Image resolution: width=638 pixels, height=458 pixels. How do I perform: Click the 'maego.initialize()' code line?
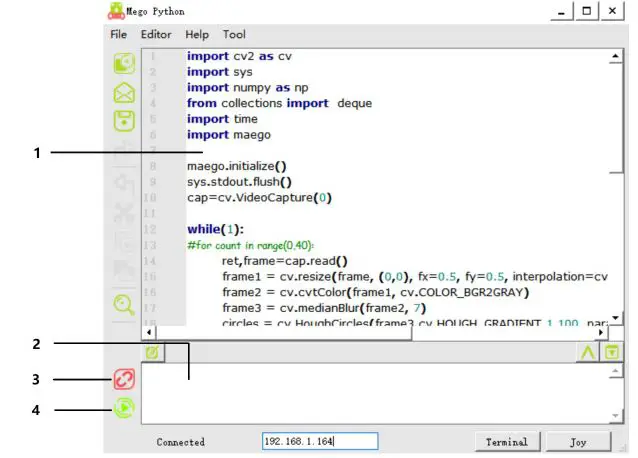(x=237, y=166)
